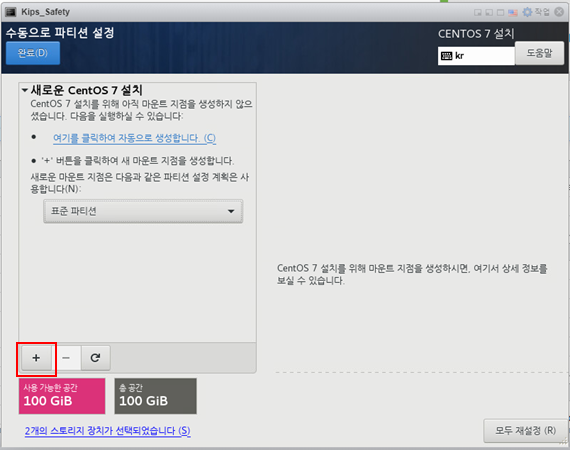Click the dock-to-bottom-left window layout icon
The image size is (570, 450).
pyautogui.click(x=489, y=13)
